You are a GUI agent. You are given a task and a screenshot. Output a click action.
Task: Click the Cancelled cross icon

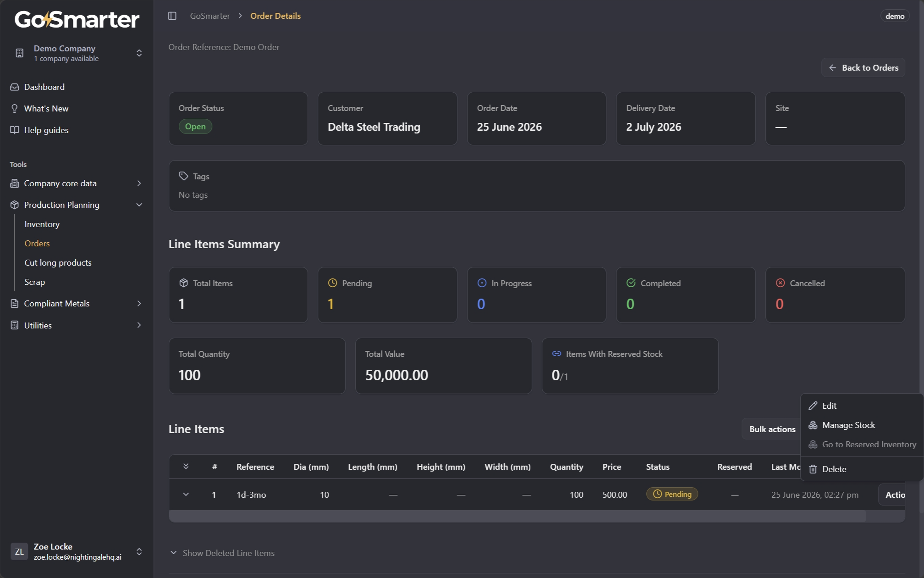click(780, 283)
